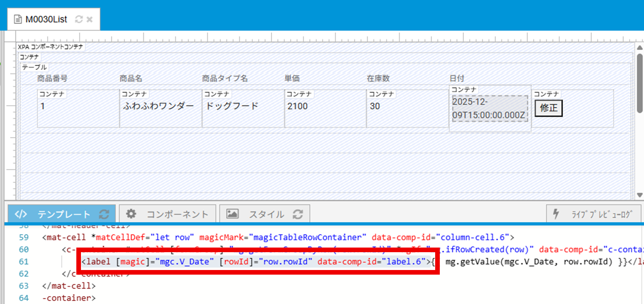The width and height of the screenshot is (644, 304).
Task: Click the image icon on スタイル tab
Action: tap(232, 214)
